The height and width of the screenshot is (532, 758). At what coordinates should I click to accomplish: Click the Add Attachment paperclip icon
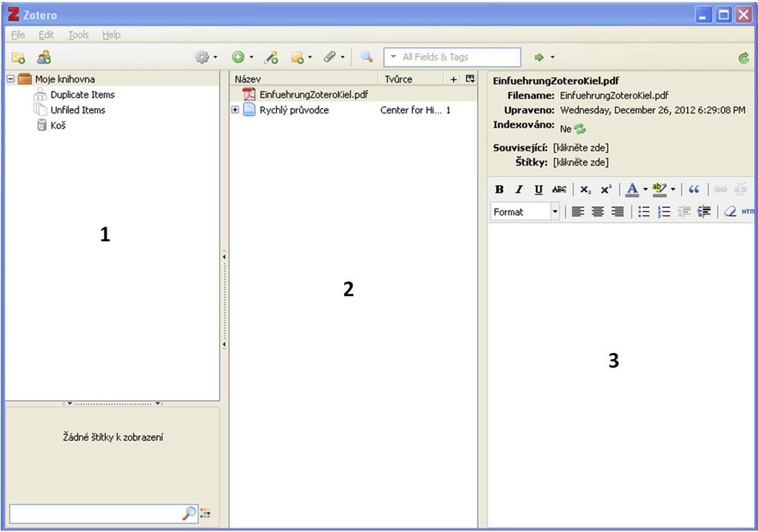click(x=329, y=57)
